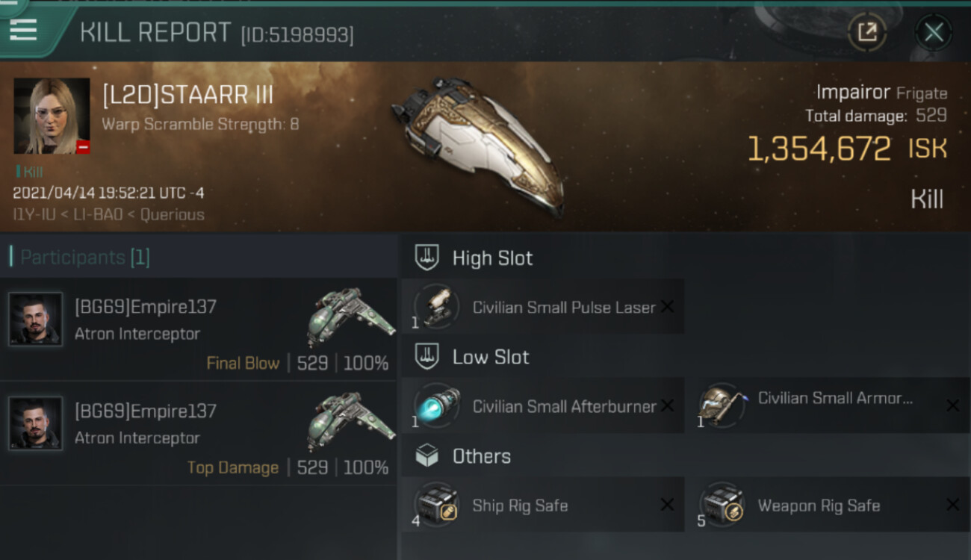Image resolution: width=971 pixels, height=560 pixels.
Task: Select the Civilian Small Afterburner module icon
Action: pyautogui.click(x=437, y=405)
